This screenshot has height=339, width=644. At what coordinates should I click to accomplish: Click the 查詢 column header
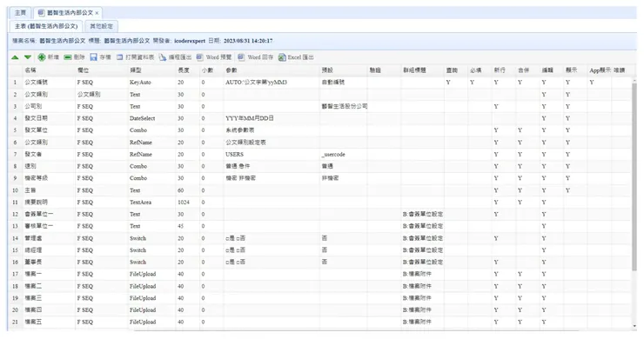pos(455,70)
